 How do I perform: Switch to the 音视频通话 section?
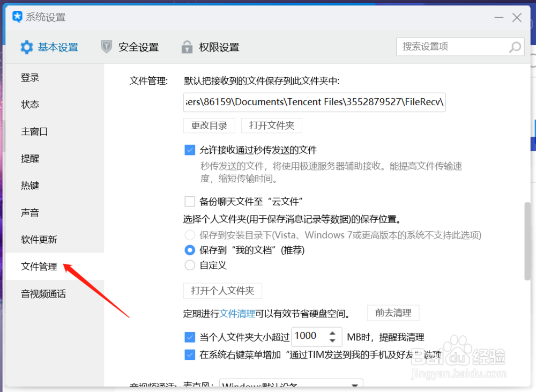42,294
